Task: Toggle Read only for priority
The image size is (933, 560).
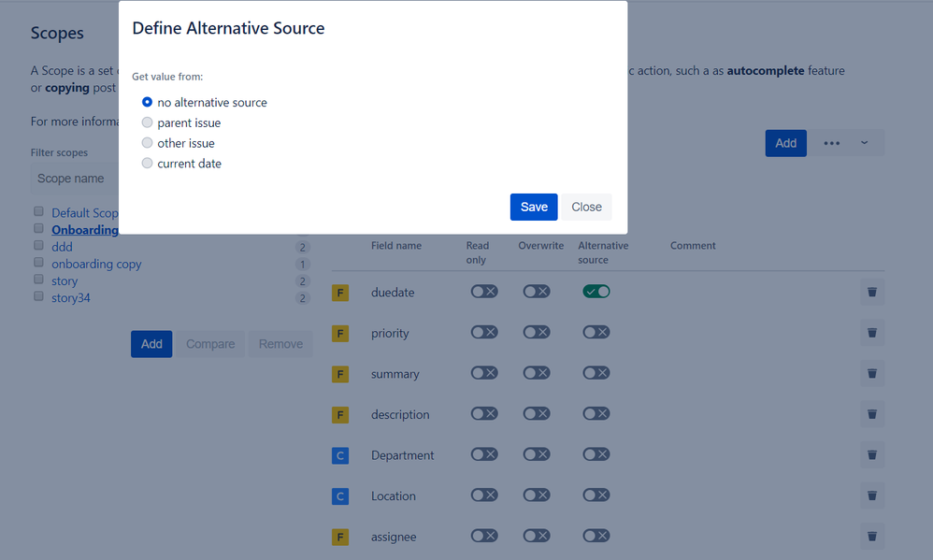Action: coord(484,332)
